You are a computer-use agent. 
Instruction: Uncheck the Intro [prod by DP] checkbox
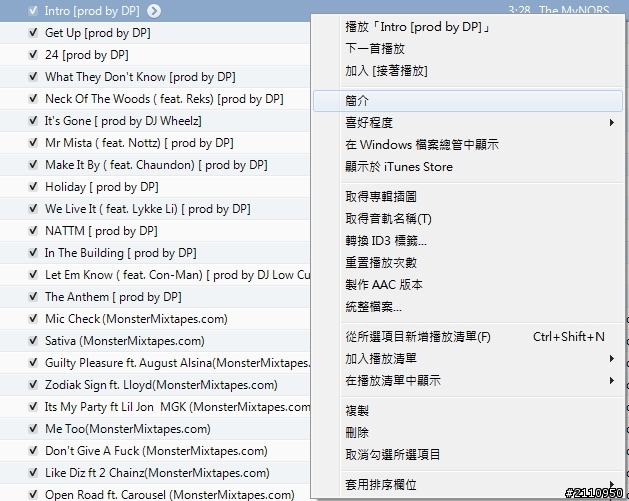33,10
